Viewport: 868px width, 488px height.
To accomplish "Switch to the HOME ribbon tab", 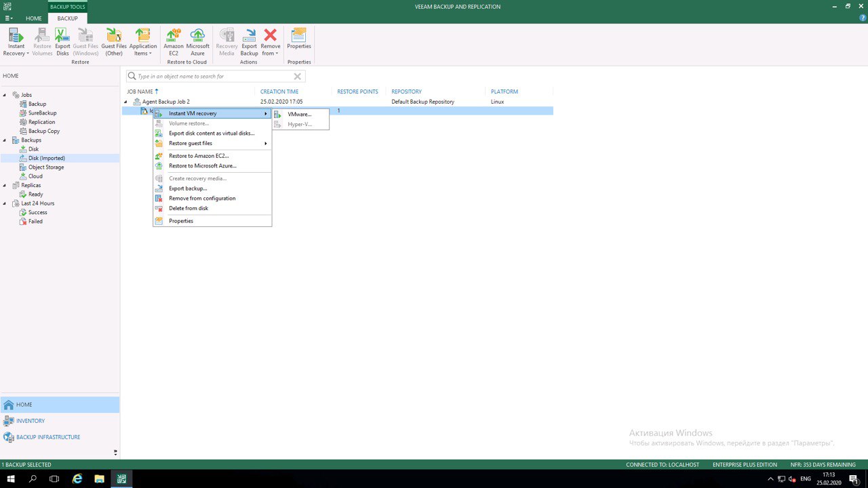I will [x=33, y=18].
